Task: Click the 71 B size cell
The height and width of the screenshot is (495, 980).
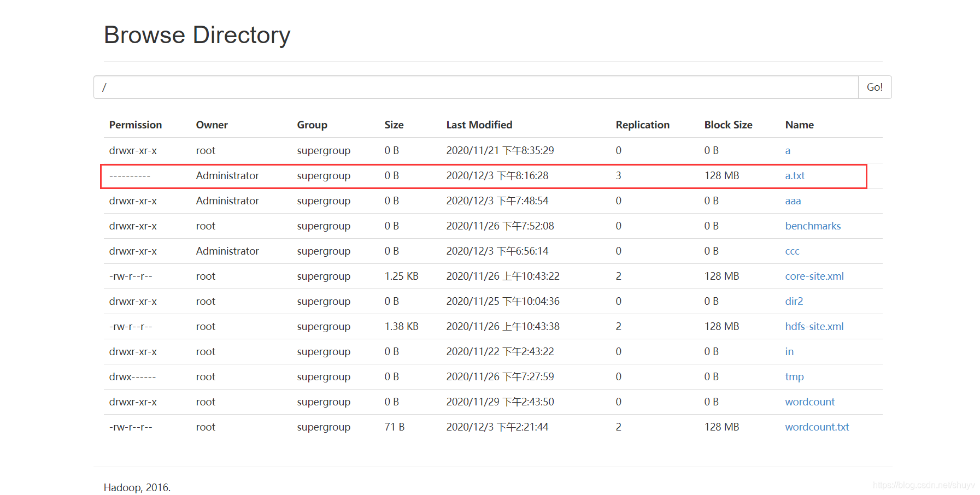Action: [x=395, y=427]
